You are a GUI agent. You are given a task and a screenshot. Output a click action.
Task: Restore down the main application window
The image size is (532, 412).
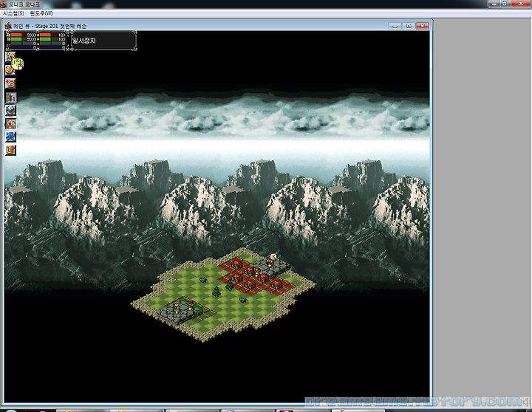click(x=505, y=4)
